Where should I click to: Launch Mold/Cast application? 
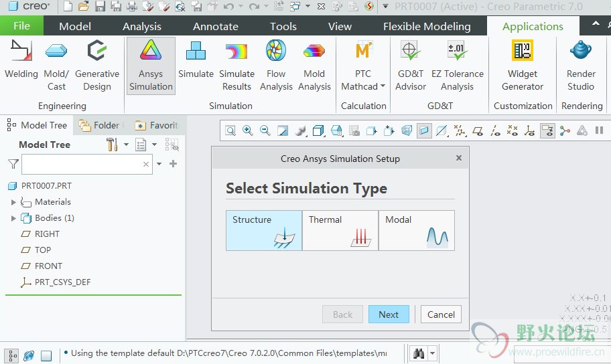[x=56, y=66]
